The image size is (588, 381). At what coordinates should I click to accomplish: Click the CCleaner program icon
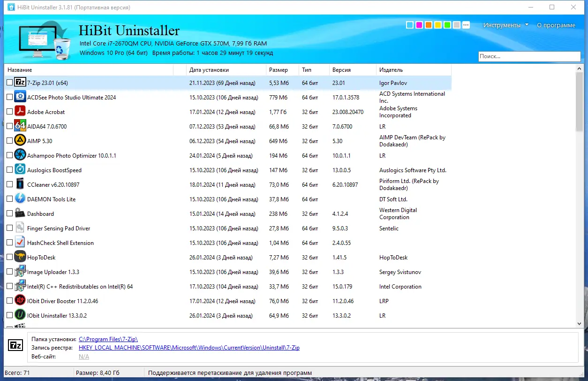(x=20, y=184)
